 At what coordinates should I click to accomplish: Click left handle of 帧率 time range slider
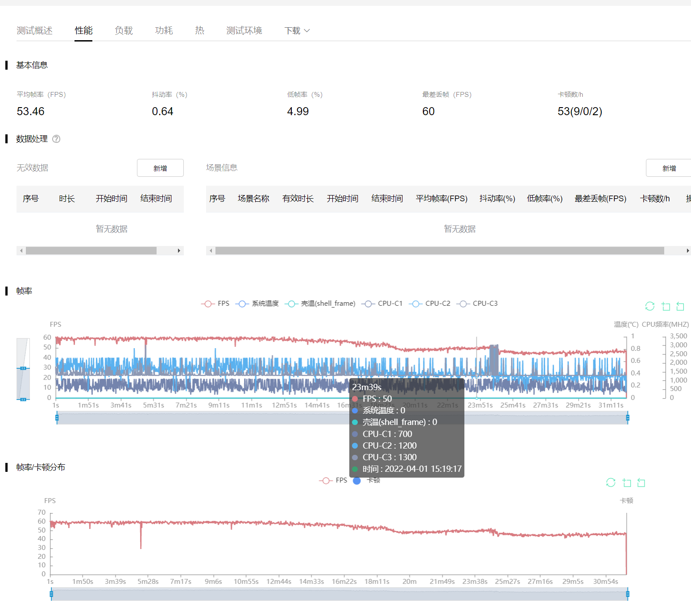[57, 418]
